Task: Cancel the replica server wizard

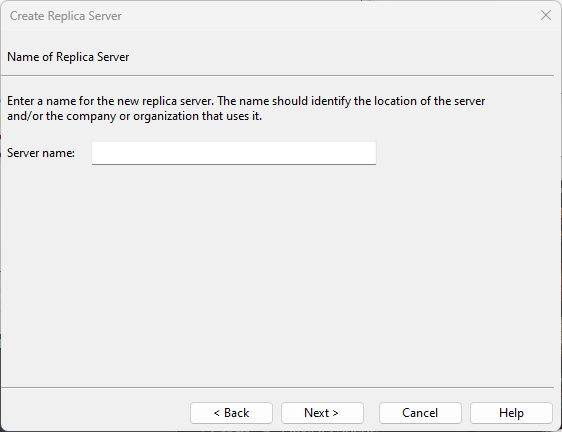Action: point(420,413)
